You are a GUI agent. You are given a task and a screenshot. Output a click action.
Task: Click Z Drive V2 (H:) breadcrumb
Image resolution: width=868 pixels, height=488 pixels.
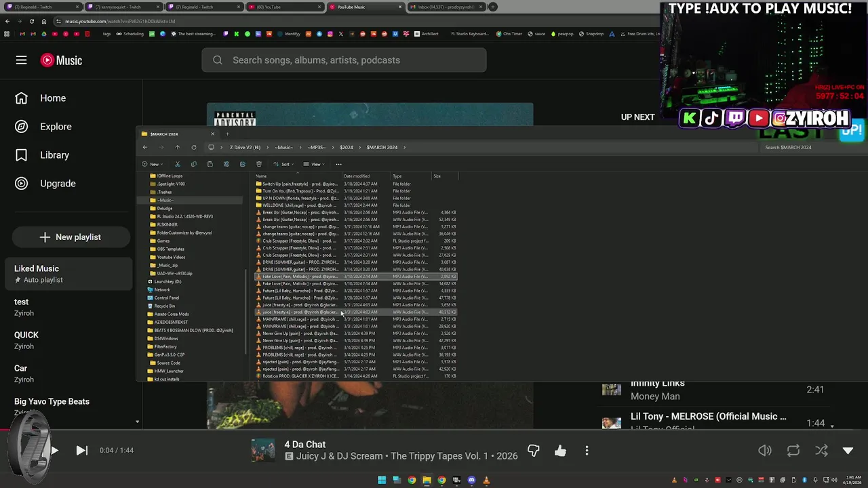[x=245, y=147]
